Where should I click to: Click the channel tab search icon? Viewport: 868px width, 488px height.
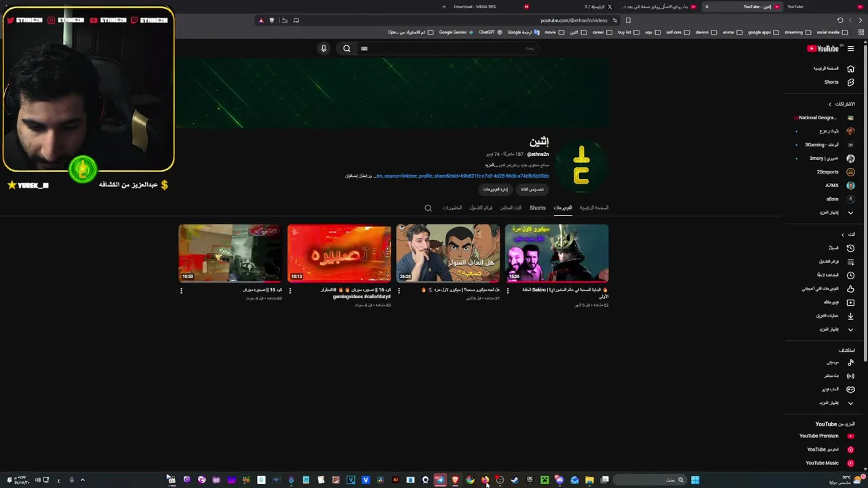tap(428, 208)
